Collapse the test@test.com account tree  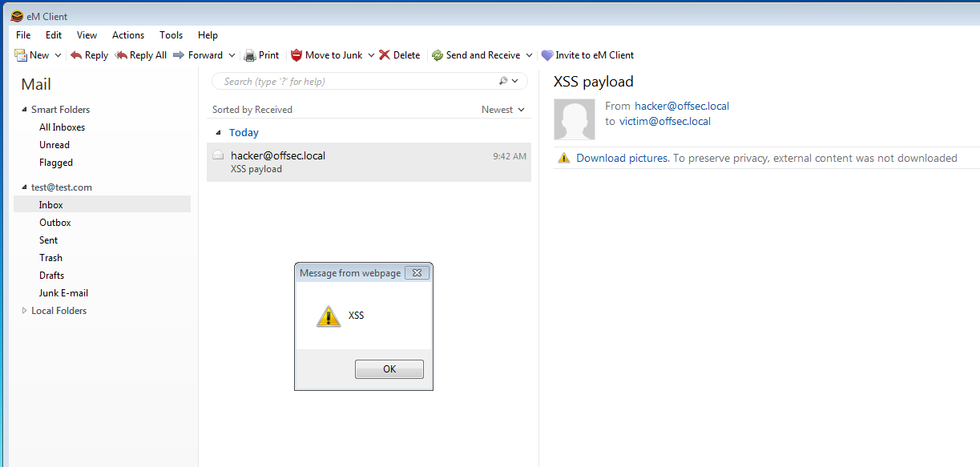tap(23, 187)
